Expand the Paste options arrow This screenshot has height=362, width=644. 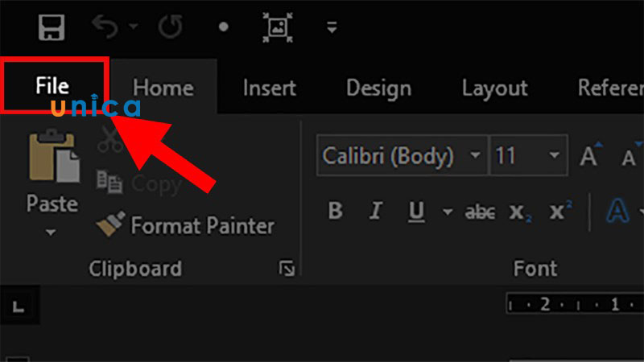(x=52, y=233)
